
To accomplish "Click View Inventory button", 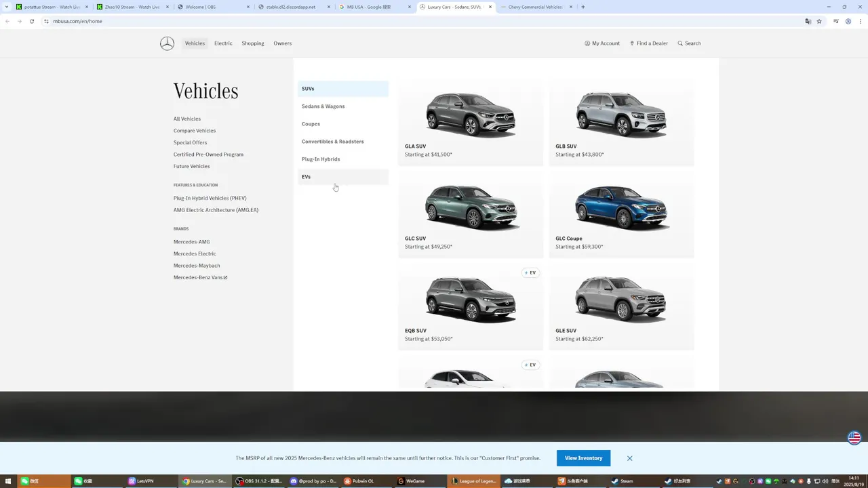I will (x=584, y=458).
